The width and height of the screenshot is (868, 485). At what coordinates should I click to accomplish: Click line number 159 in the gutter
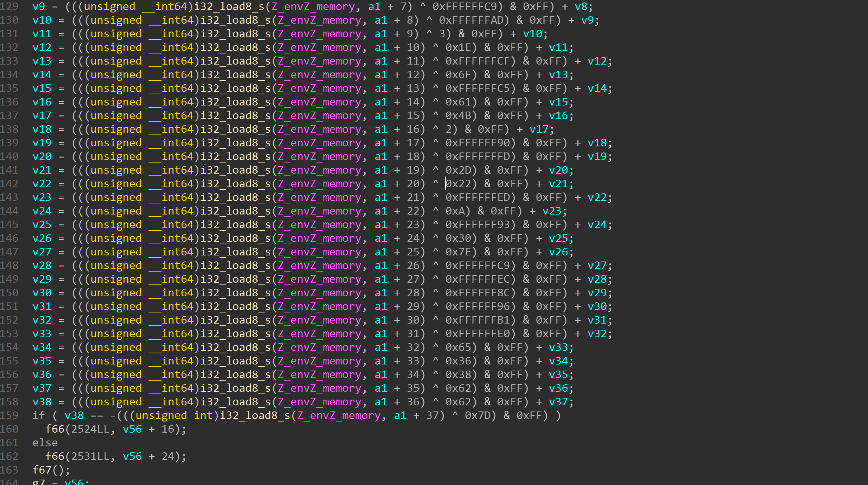point(9,415)
